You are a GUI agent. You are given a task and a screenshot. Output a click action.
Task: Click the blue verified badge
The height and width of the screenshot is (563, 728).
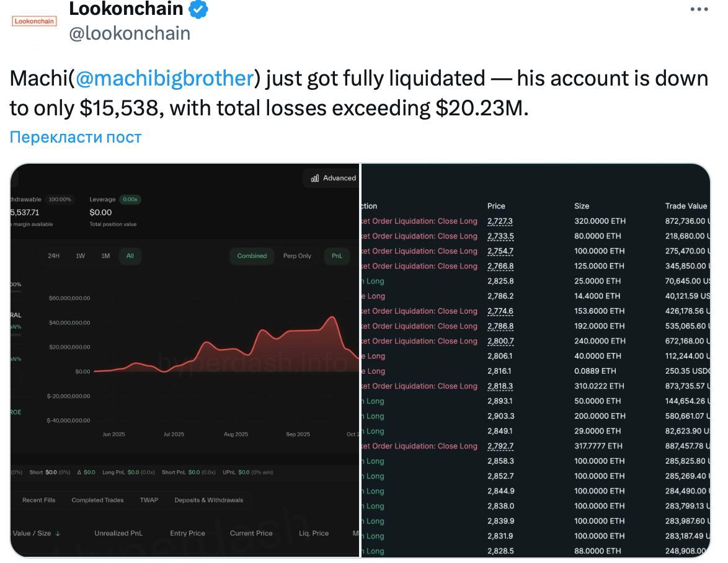[198, 9]
